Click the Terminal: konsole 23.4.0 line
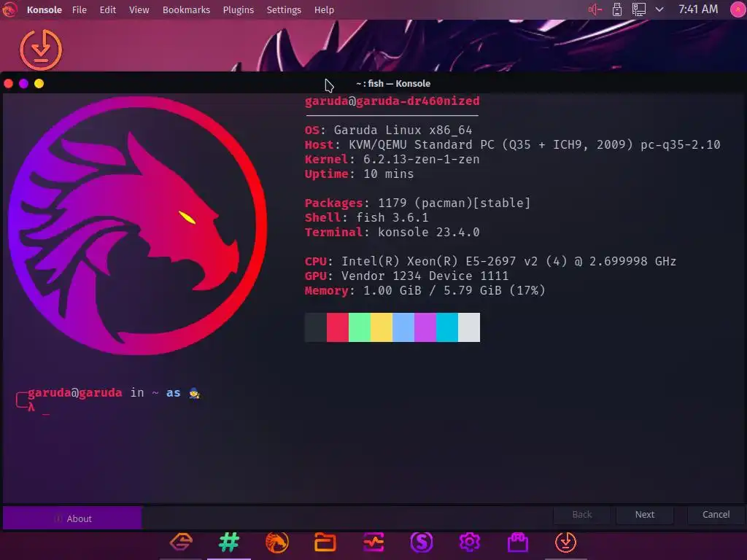 (392, 233)
